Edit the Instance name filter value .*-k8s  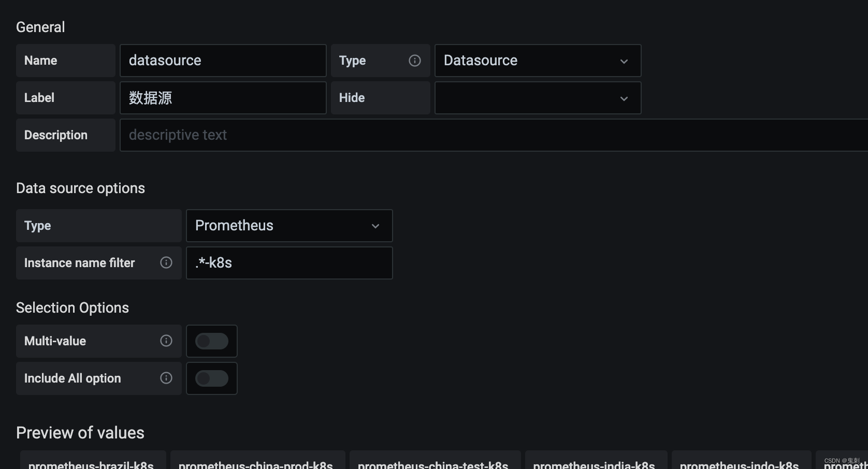pyautogui.click(x=289, y=263)
